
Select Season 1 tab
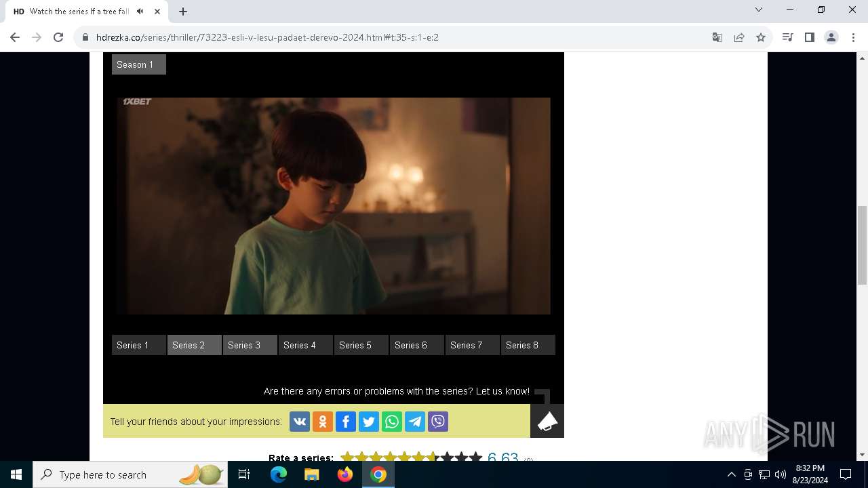(x=139, y=64)
